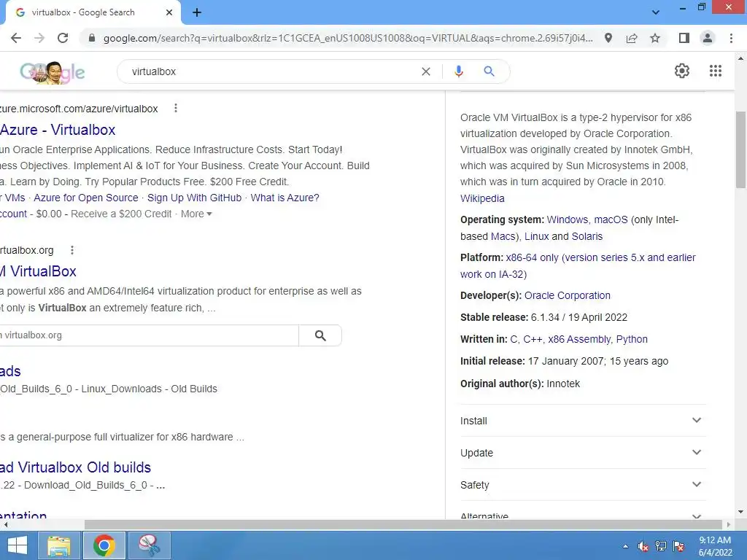
Task: Click the browser address bar URL
Action: (348, 38)
